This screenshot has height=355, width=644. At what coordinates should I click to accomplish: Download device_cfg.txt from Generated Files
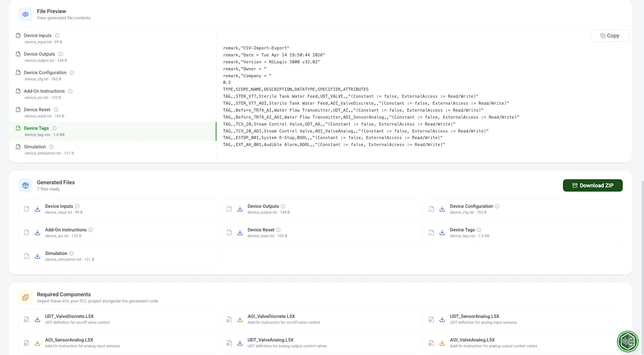[x=442, y=209]
